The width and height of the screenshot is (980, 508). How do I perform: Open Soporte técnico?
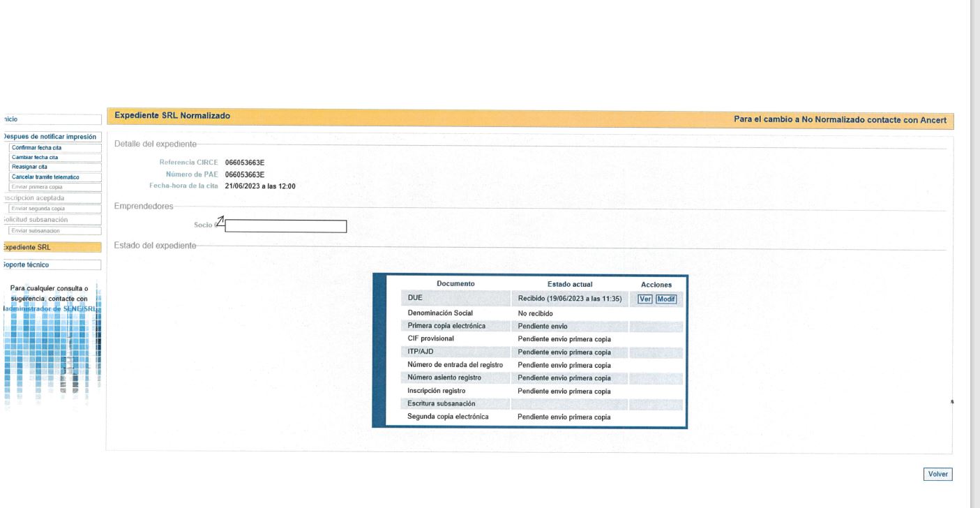click(x=50, y=264)
